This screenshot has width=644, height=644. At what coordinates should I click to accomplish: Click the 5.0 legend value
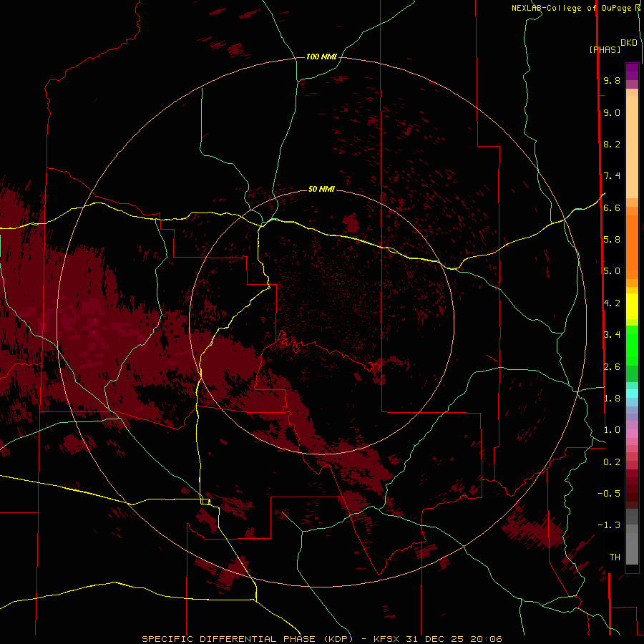pyautogui.click(x=612, y=271)
